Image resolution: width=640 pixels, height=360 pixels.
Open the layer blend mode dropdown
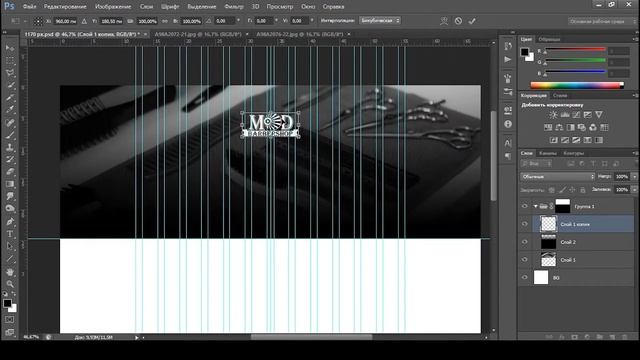[558, 177]
